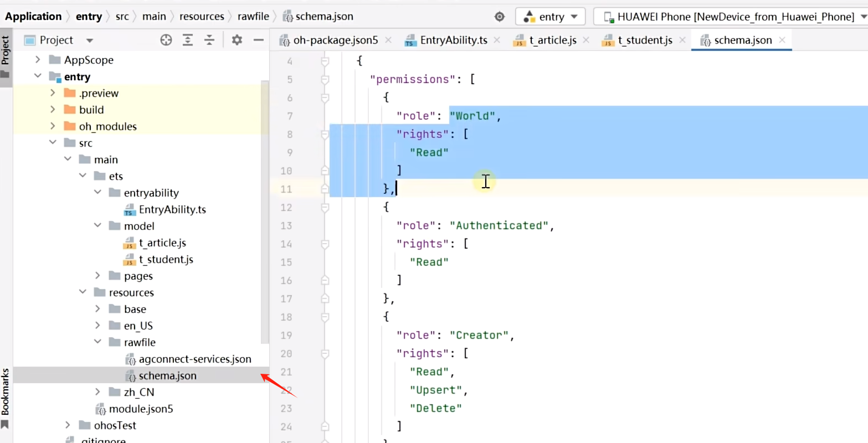868x443 pixels.
Task: Click src in breadcrumb path
Action: 122,17
